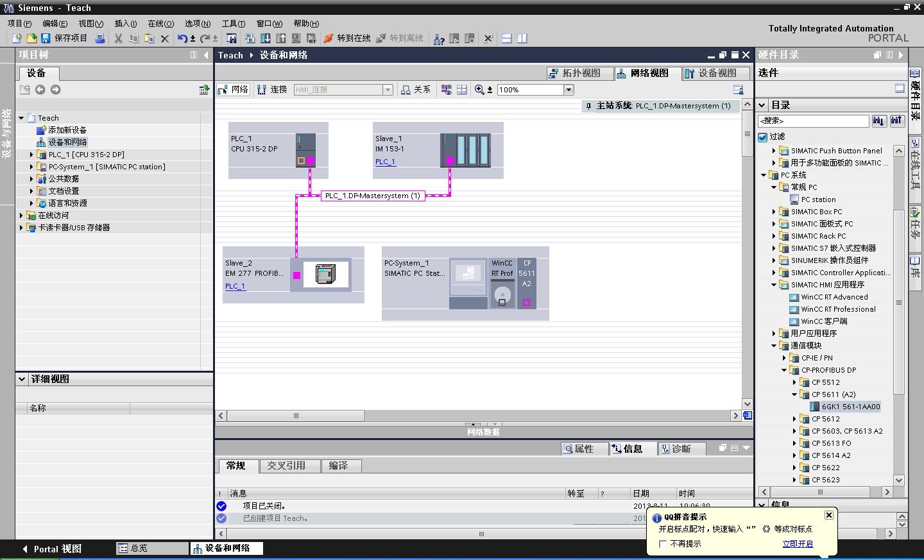The image size is (924, 560).
Task: Collapse the 详细视图 panel
Action: (x=22, y=379)
